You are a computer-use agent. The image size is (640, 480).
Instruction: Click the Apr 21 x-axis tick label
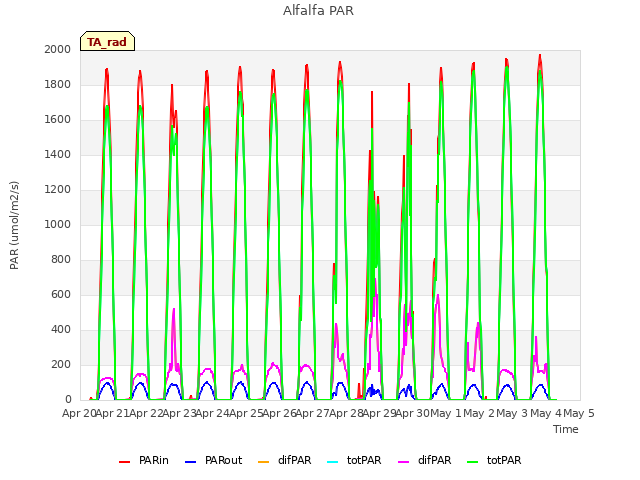[112, 413]
